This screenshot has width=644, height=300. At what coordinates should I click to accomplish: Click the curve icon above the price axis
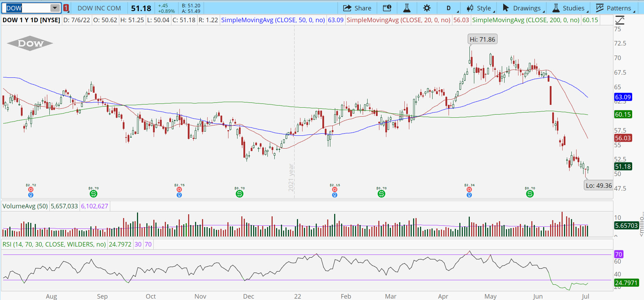click(x=620, y=20)
